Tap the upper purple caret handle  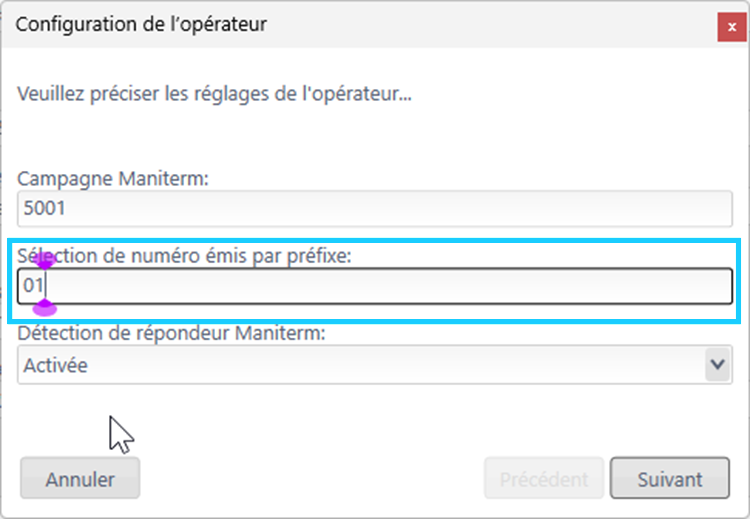pos(44,262)
